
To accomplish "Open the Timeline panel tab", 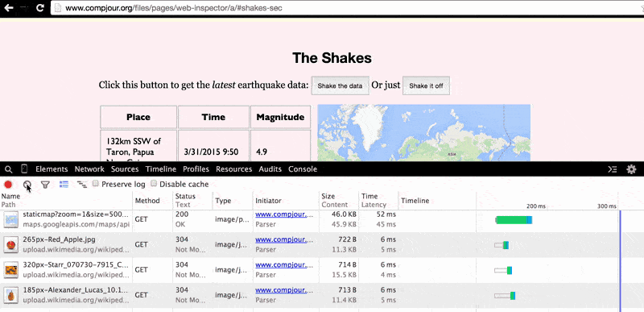I will click(x=160, y=169).
